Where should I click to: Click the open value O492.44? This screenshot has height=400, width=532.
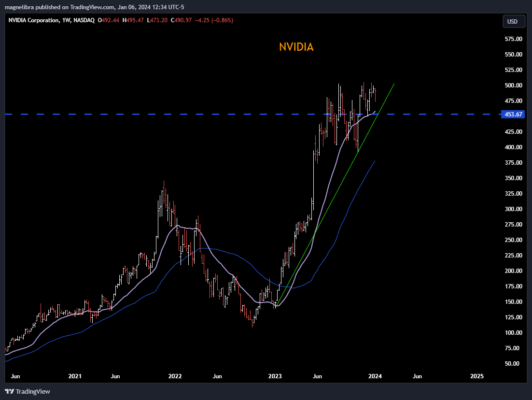tap(109, 20)
